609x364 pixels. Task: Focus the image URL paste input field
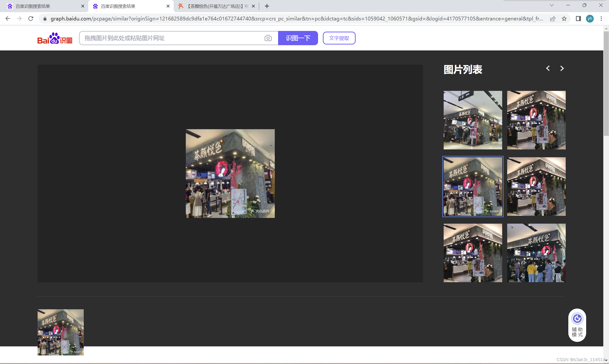click(x=172, y=38)
